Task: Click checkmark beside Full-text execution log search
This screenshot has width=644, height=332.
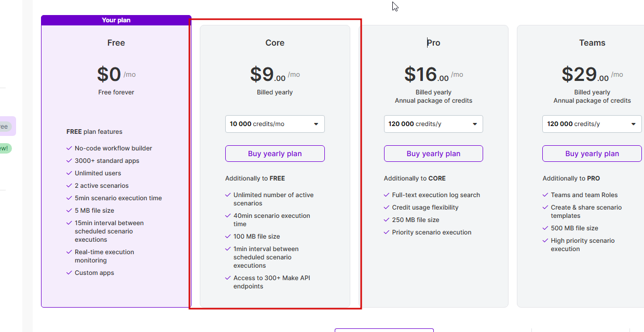Action: [x=387, y=195]
